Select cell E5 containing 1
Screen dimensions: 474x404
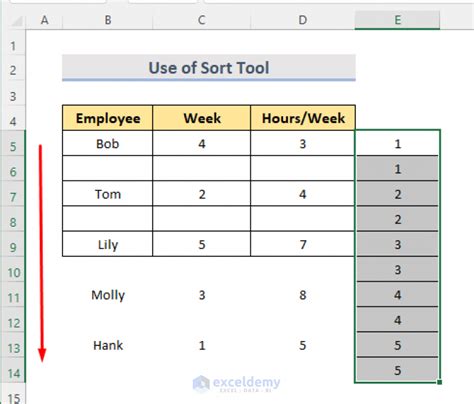397,143
